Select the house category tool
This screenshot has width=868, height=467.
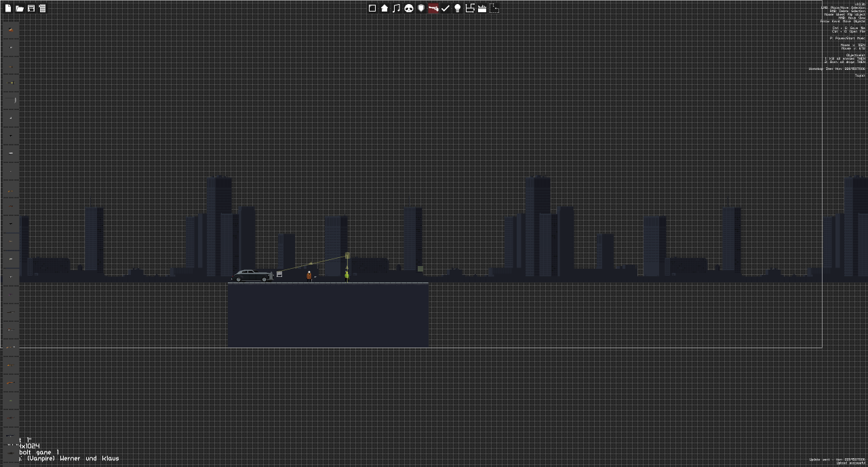coord(384,8)
